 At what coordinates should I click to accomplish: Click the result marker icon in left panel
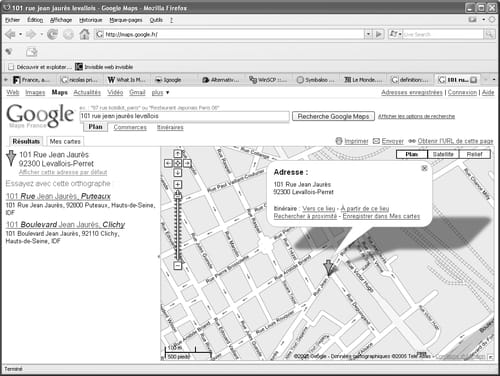pos(11,158)
